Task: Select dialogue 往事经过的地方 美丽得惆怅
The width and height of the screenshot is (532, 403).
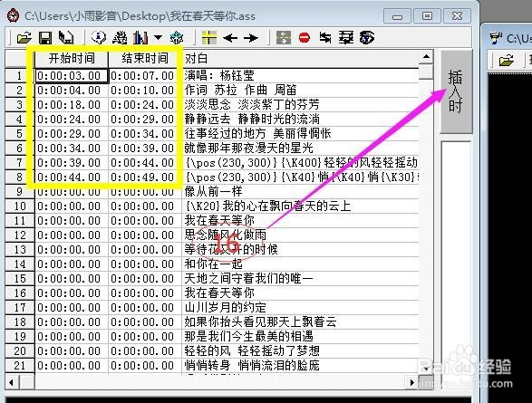Action: pos(301,133)
